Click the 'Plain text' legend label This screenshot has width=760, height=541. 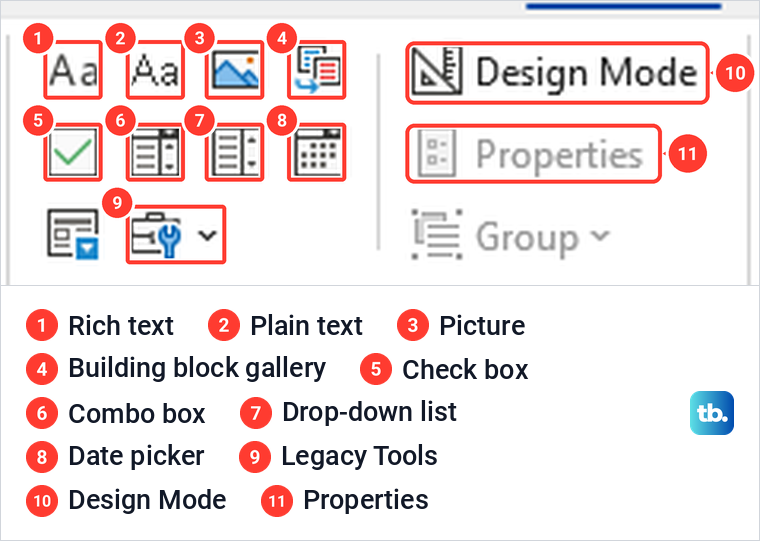(x=306, y=326)
